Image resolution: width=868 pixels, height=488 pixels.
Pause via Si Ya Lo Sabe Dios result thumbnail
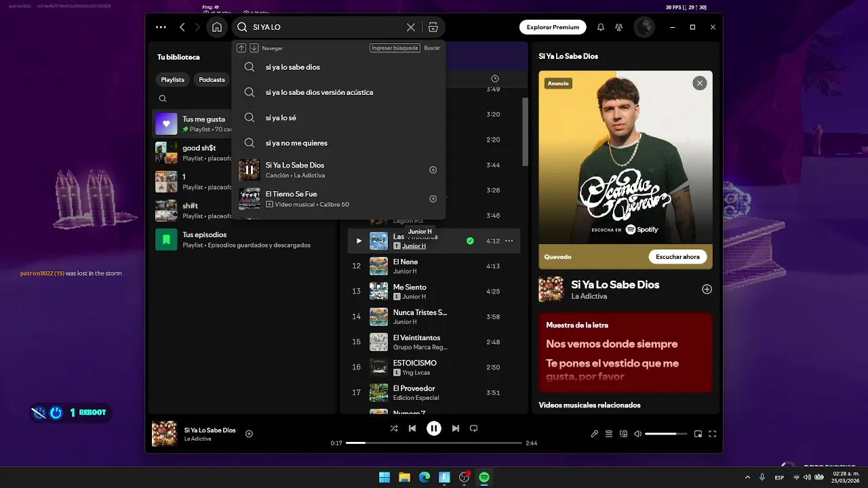pyautogui.click(x=250, y=170)
